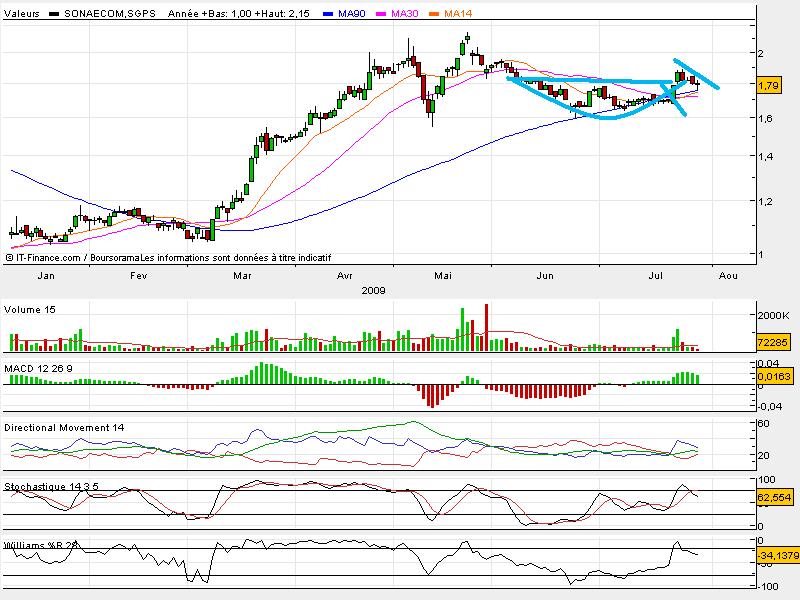Click the 62,554 stochastic value tag

[773, 496]
